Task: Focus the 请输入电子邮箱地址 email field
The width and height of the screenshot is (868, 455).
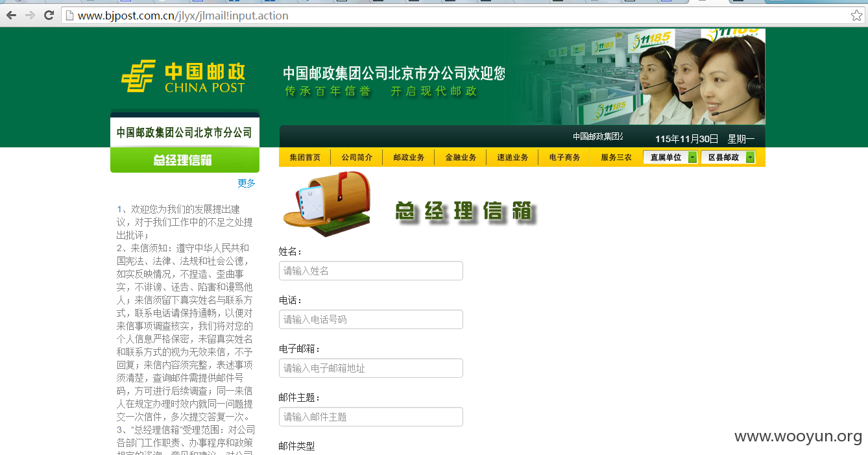Action: click(x=371, y=368)
